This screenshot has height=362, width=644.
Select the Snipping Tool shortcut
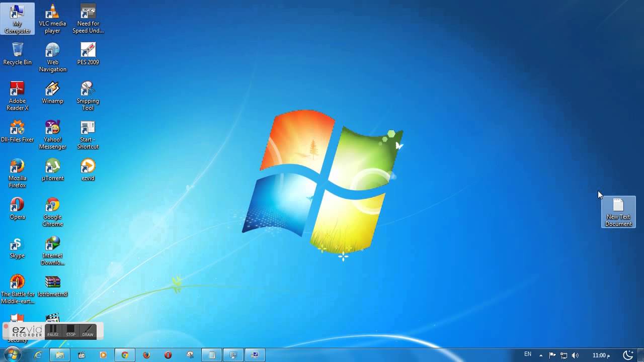click(x=88, y=96)
